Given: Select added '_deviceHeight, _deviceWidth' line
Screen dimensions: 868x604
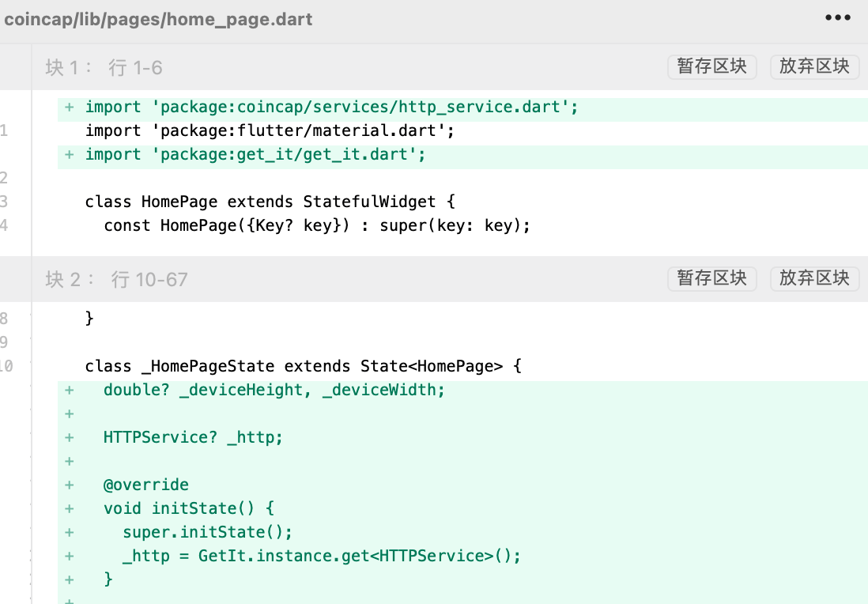Looking at the screenshot, I should pyautogui.click(x=274, y=390).
